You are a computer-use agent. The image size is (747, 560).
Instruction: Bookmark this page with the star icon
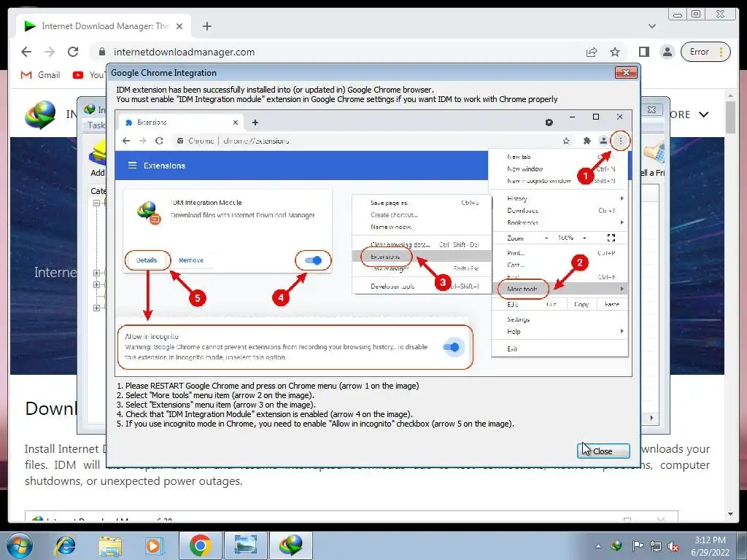(615, 52)
